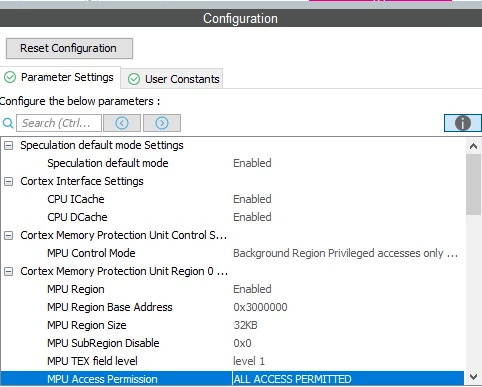Screen dimensions: 482x387
Task: Open the 32KB region size dropdown
Action: (245, 325)
